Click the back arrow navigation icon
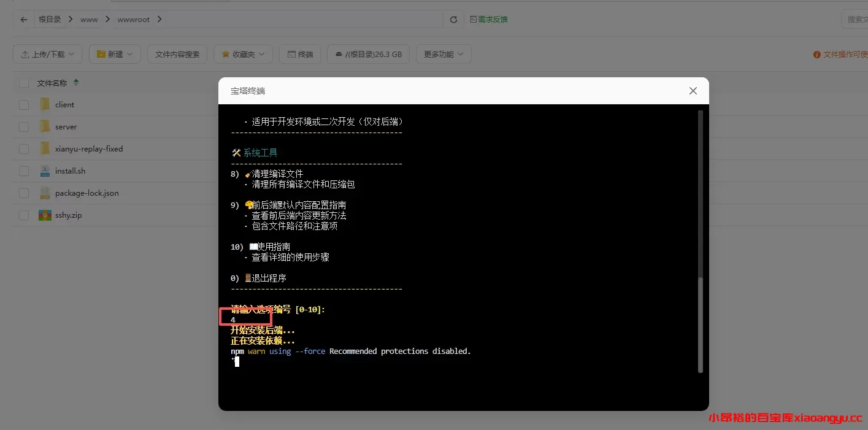Viewport: 868px width, 430px height. coord(23,19)
